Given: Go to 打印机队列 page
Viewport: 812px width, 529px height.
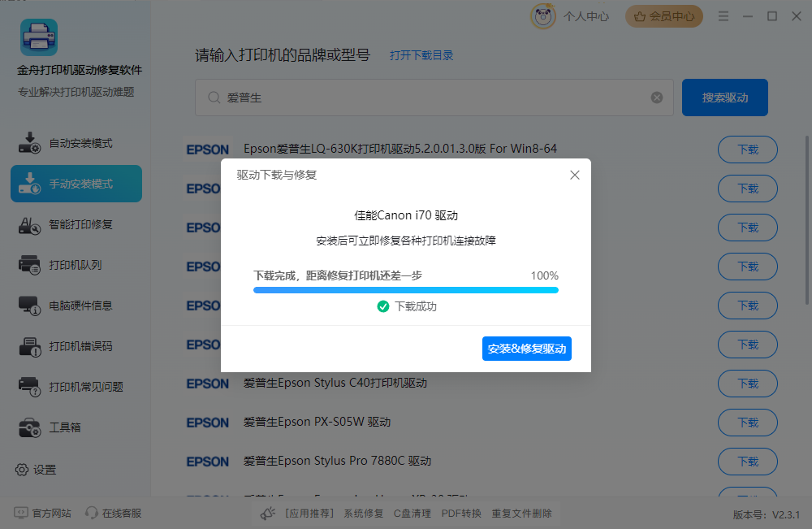Looking at the screenshot, I should [x=76, y=265].
